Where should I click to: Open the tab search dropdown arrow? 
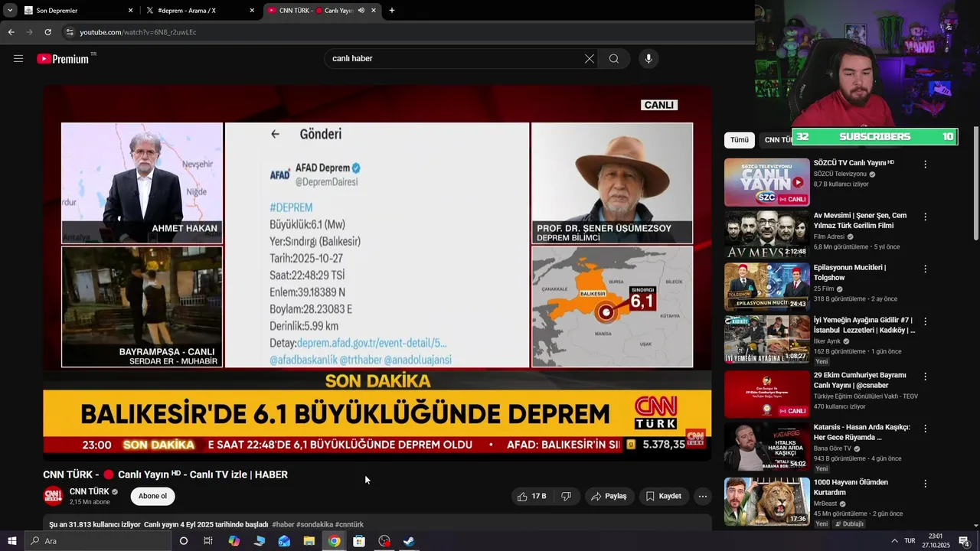click(10, 11)
